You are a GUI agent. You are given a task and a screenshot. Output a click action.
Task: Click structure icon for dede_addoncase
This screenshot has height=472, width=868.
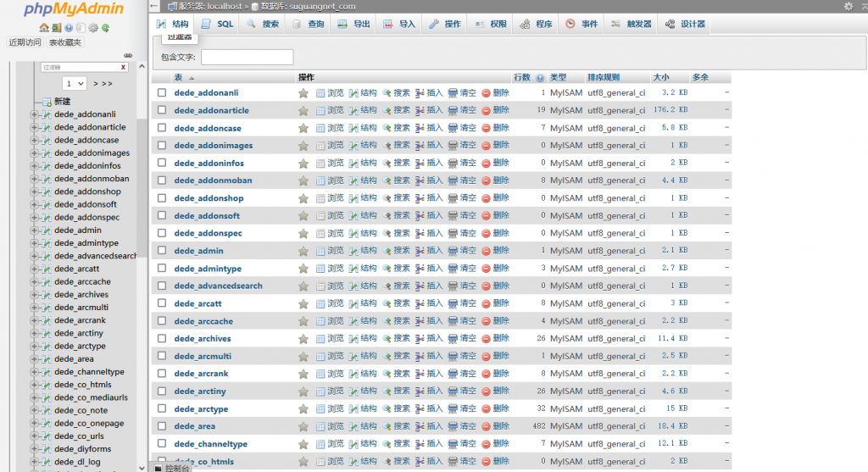pyautogui.click(x=353, y=128)
